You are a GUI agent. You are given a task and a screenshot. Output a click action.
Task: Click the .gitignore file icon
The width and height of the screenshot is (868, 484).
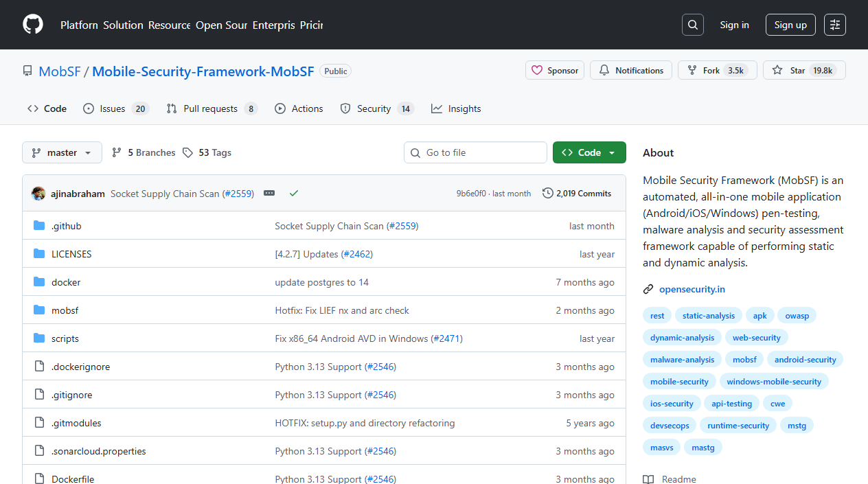pos(39,395)
